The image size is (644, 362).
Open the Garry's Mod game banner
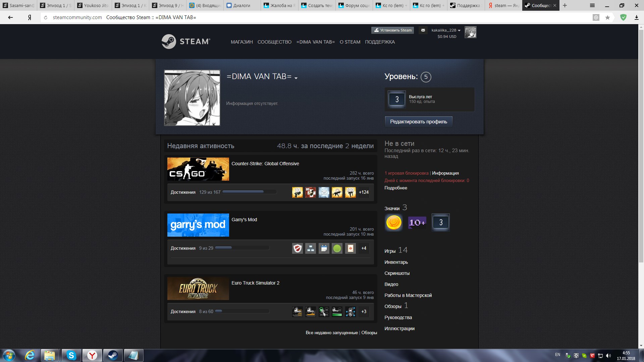198,225
